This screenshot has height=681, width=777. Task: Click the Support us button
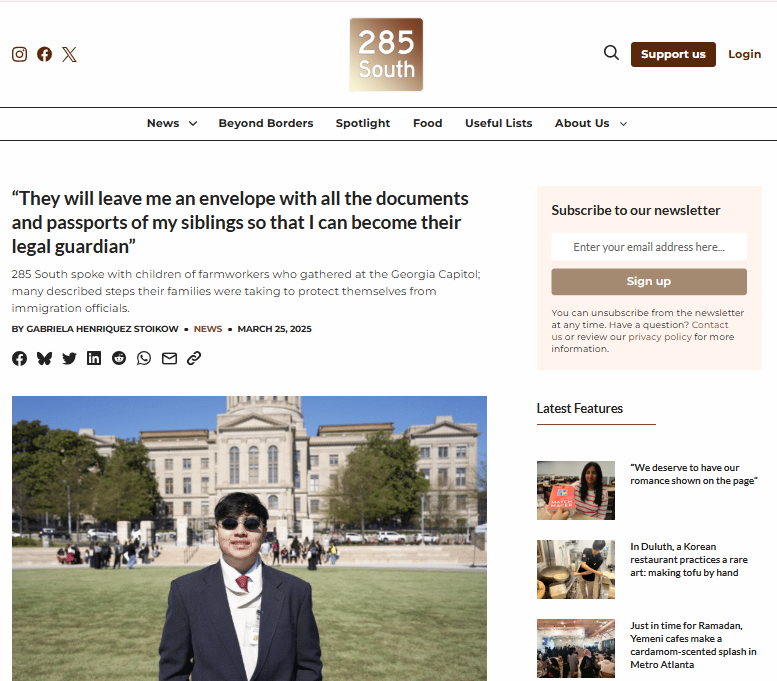(x=673, y=55)
